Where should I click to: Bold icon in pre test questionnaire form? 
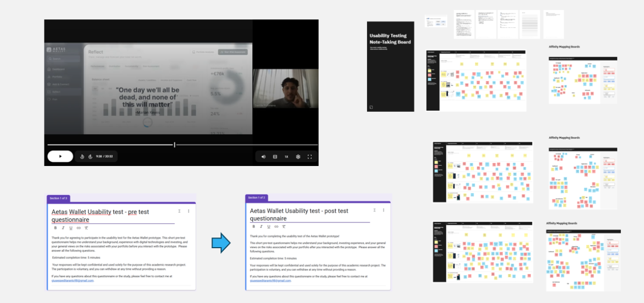55,228
